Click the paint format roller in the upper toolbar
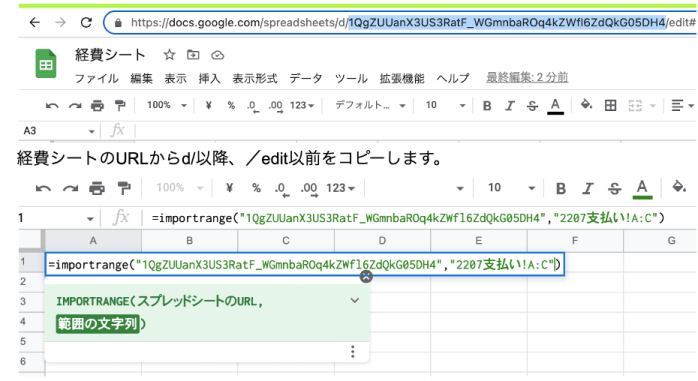This screenshot has height=381, width=698. (x=120, y=105)
